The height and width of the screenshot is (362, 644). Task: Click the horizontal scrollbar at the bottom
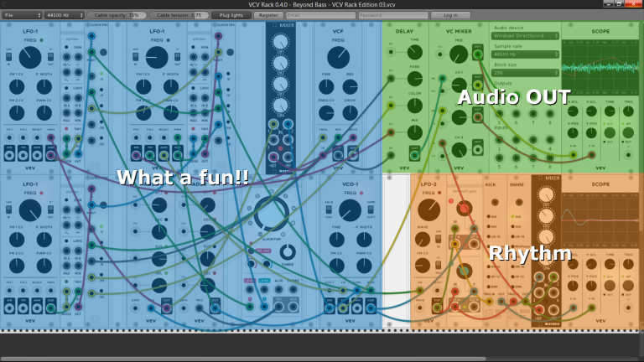(x=242, y=359)
